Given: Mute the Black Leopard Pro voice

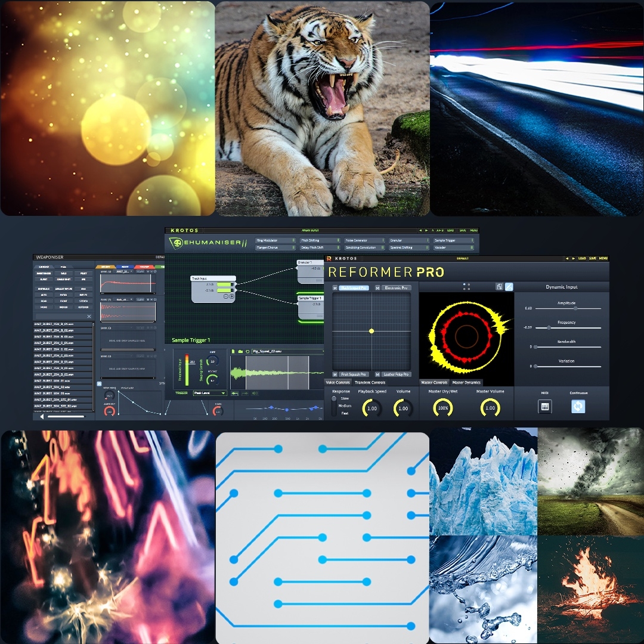Looking at the screenshot, I should [335, 288].
